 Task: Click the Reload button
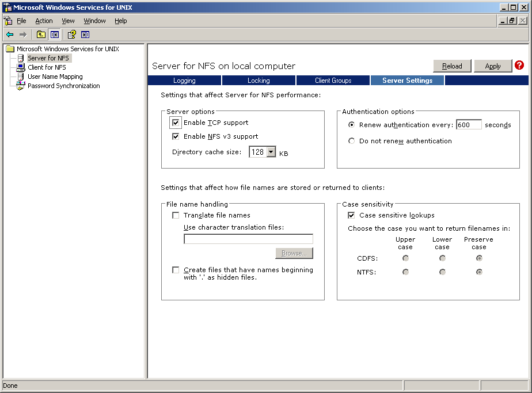pyautogui.click(x=452, y=66)
